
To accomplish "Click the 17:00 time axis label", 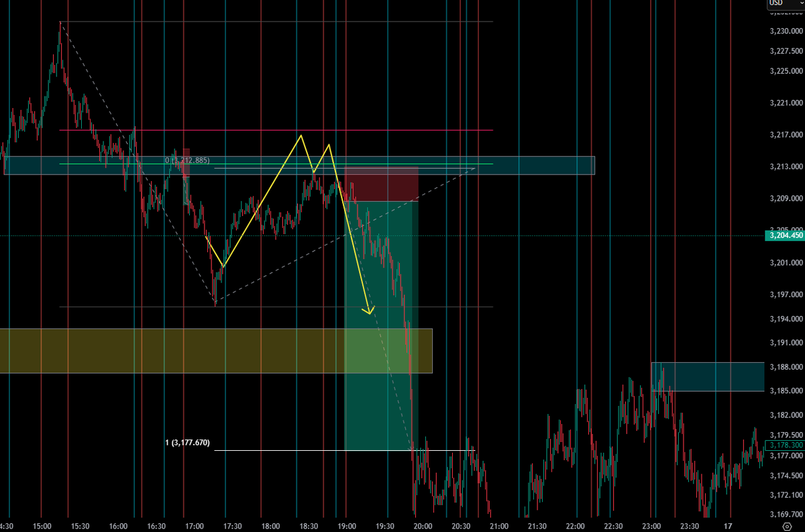I will (195, 526).
